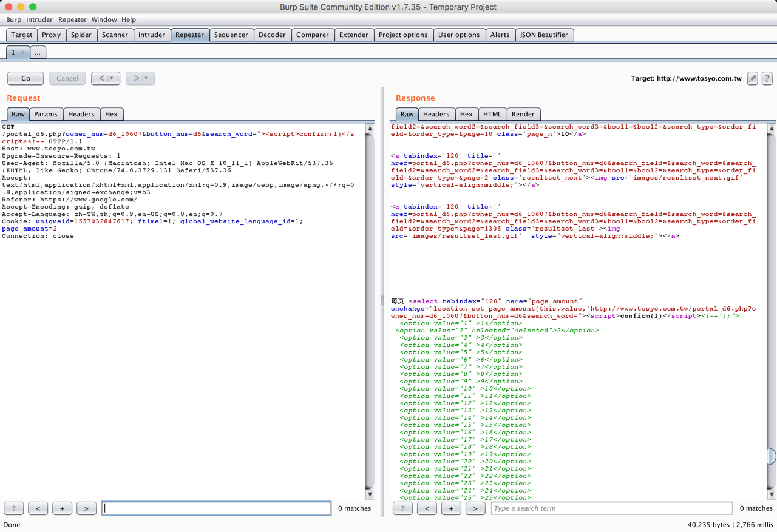Open the JSON Beautifier tab
The height and width of the screenshot is (532, 777).
[544, 35]
